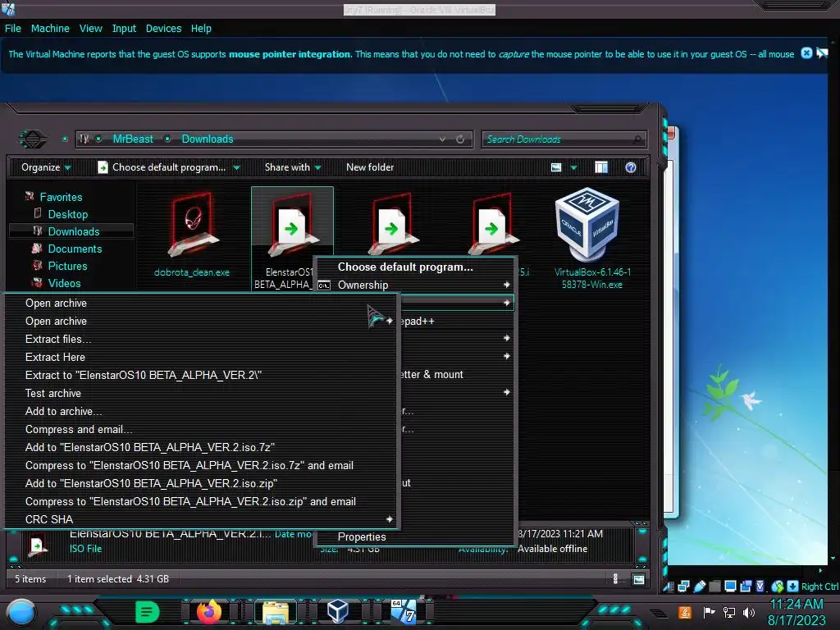Dismiss the mouse pointer integration notification

(x=806, y=53)
